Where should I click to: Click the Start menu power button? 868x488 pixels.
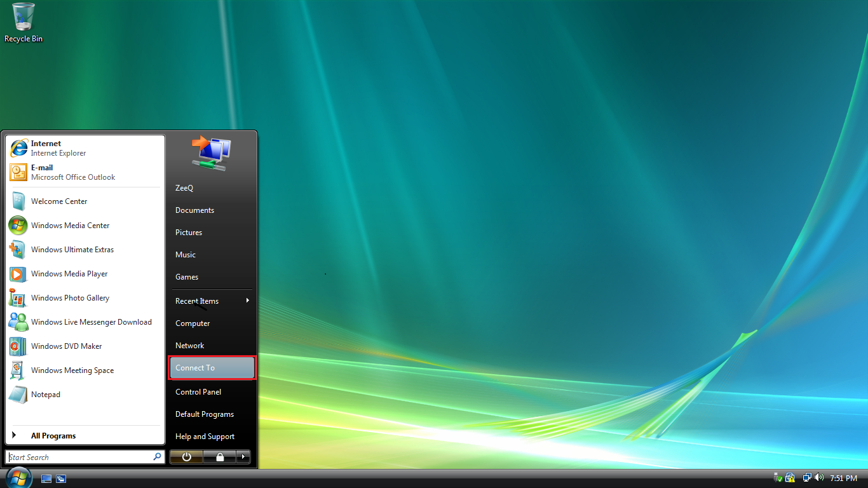coord(186,457)
